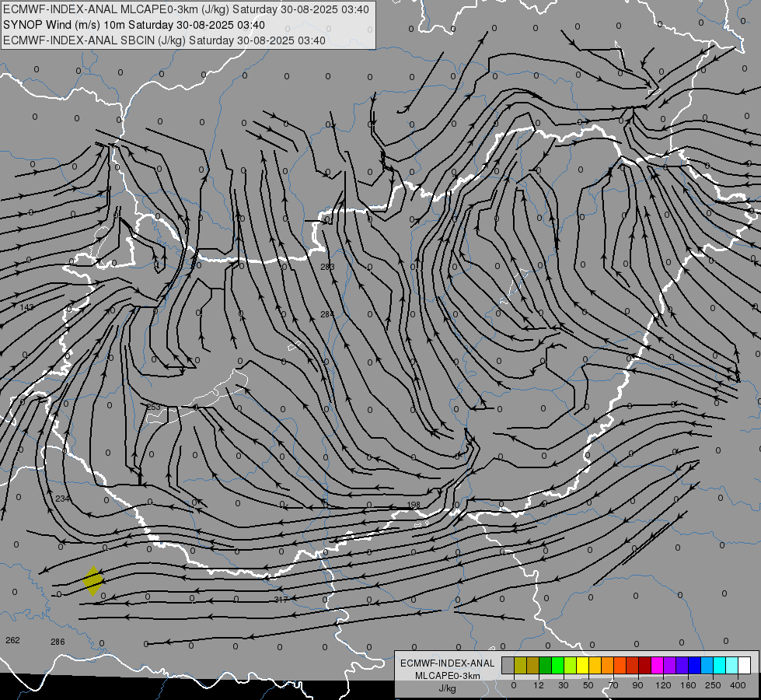Select the white swatch at legend end
The width and height of the screenshot is (761, 700).
(x=744, y=666)
